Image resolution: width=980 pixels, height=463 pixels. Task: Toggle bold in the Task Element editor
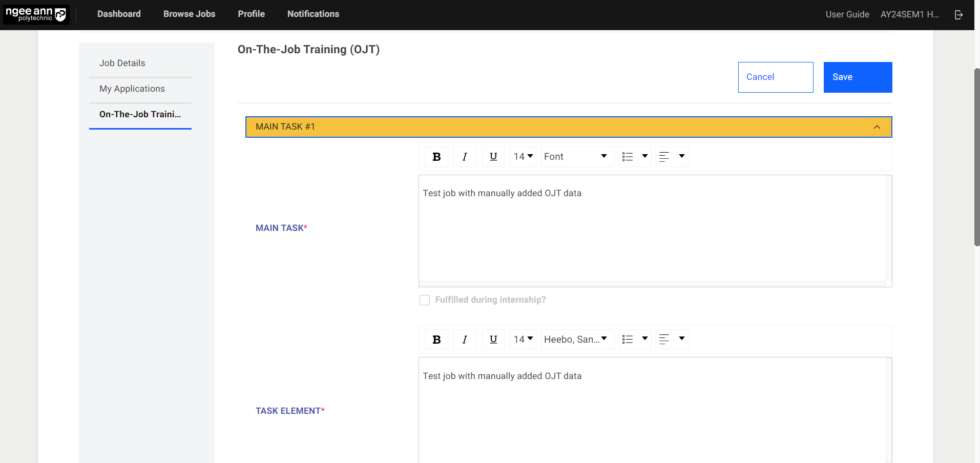click(x=436, y=339)
